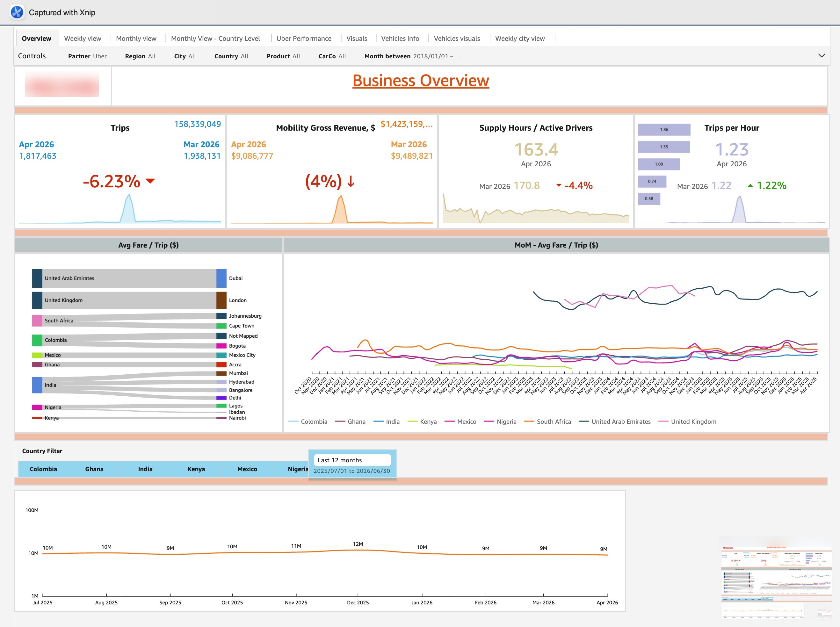
Task: Click United Arab Emirates legend entry
Action: pos(614,422)
